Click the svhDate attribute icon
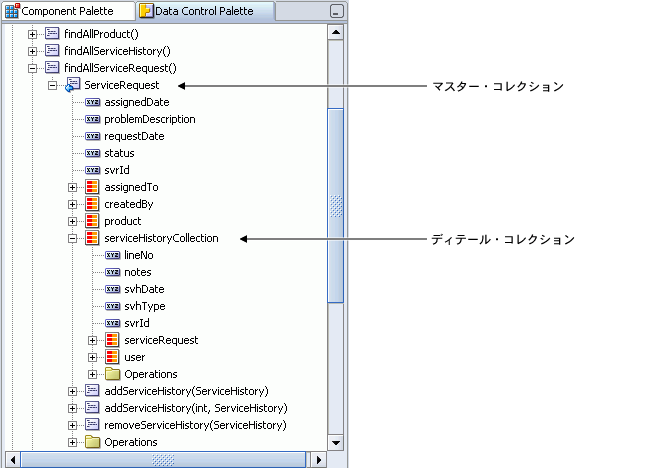 [x=112, y=289]
